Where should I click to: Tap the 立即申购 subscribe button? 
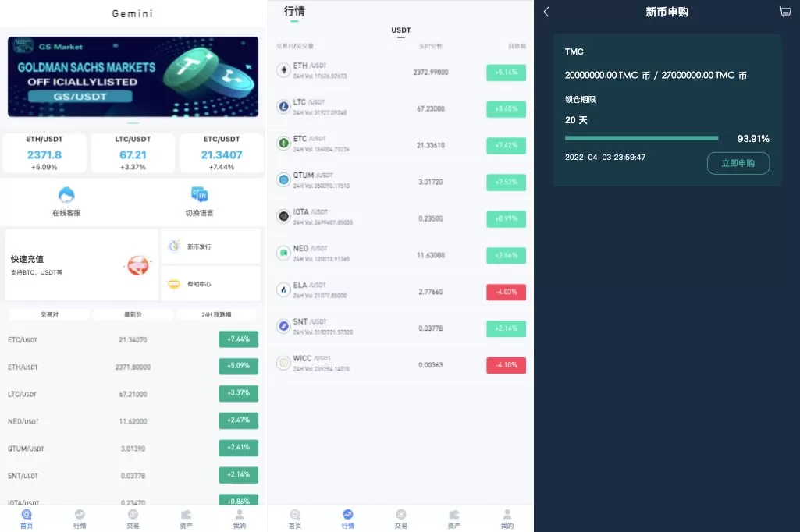coord(738,163)
